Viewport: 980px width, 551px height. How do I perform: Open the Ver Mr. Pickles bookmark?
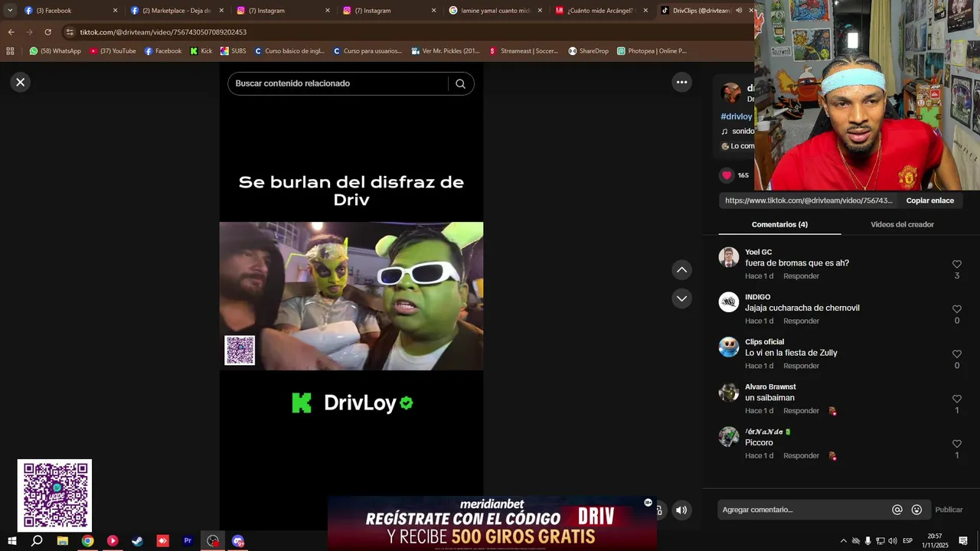click(446, 51)
